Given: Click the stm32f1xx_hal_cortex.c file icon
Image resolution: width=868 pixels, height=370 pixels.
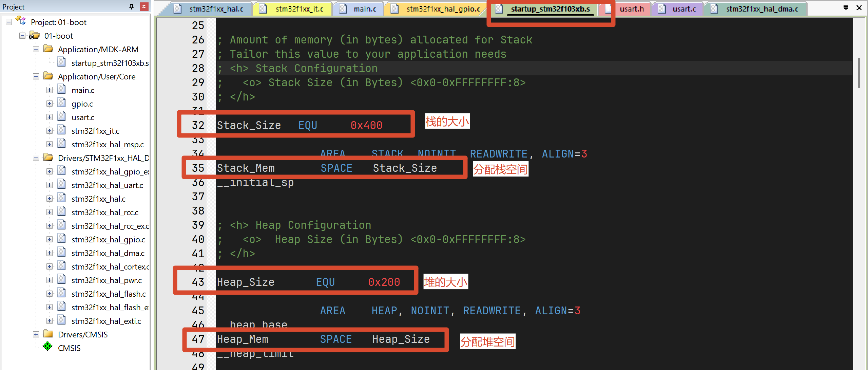Looking at the screenshot, I should [x=62, y=266].
